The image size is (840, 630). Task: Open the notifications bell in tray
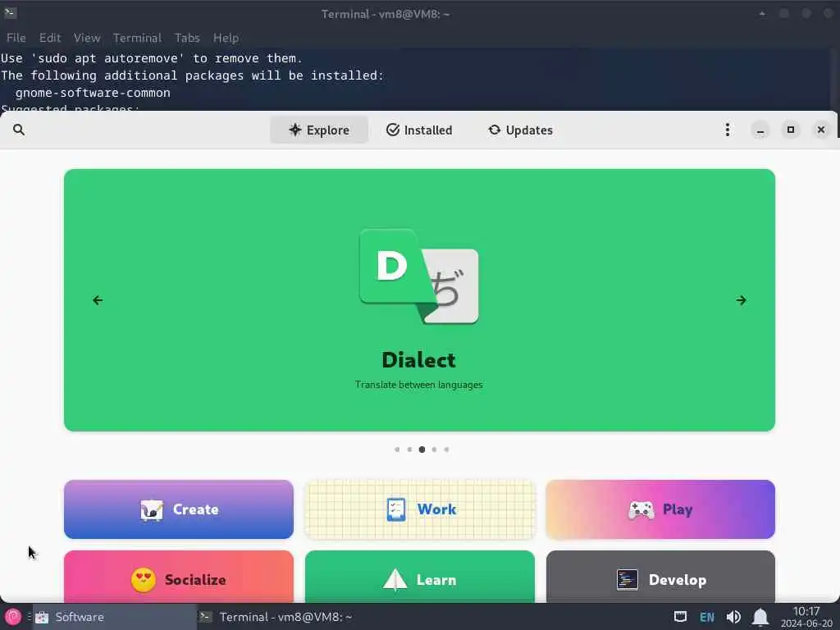click(760, 617)
